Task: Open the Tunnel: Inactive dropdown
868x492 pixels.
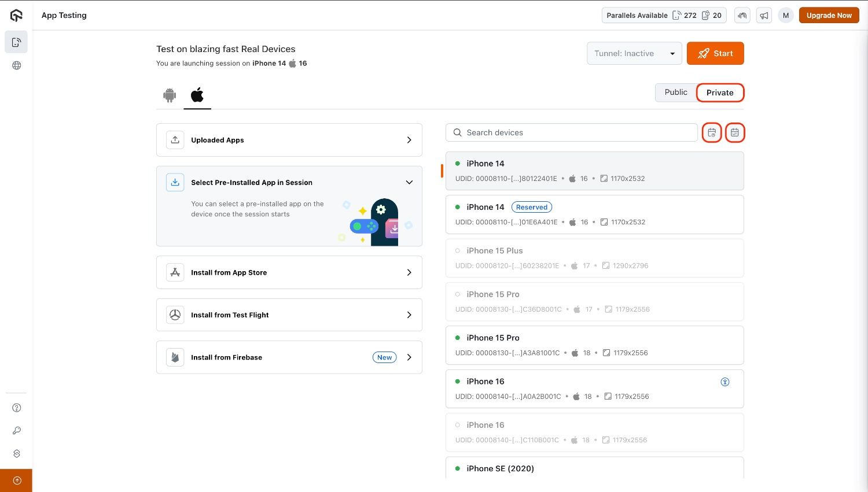Action: point(634,54)
